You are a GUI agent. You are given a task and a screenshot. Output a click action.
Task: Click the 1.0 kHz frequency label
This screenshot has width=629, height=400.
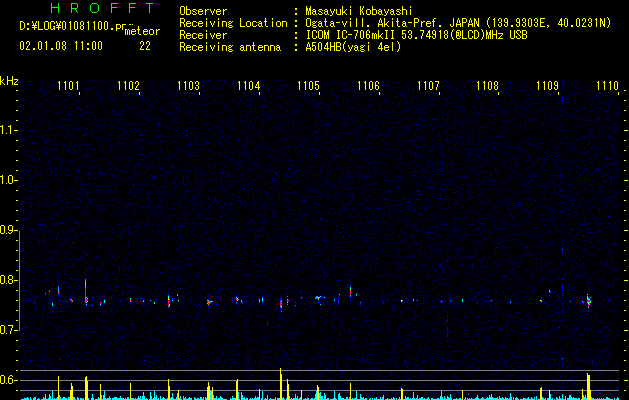tap(8, 180)
